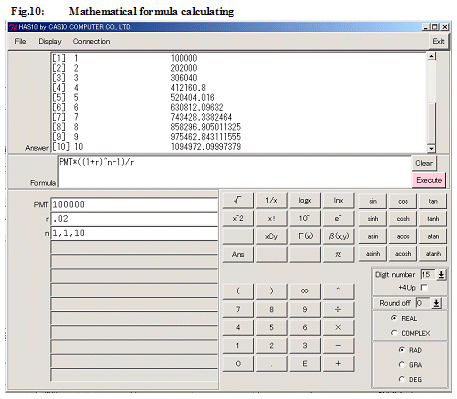Click the division operator key
The width and height of the screenshot is (457, 399).
click(x=338, y=309)
